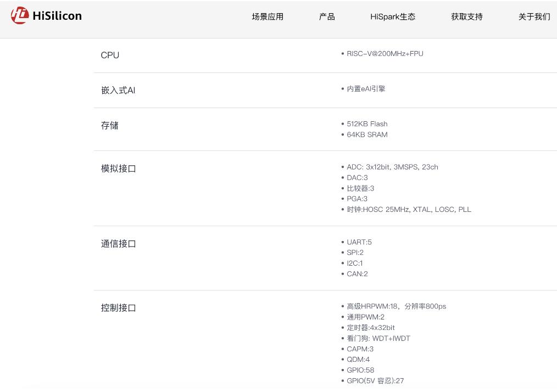Select HiSpark生态 in the top navigation
Screen dimensions: 557x392
[393, 16]
